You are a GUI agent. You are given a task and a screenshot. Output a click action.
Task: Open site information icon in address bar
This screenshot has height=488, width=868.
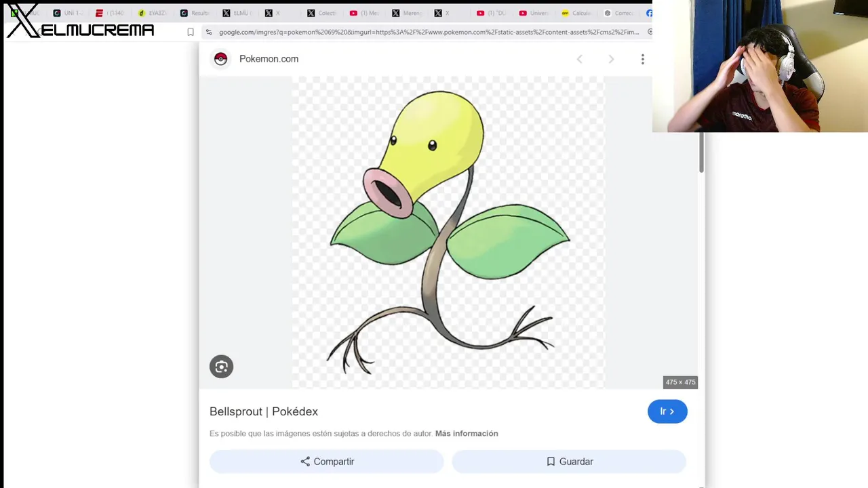[209, 32]
